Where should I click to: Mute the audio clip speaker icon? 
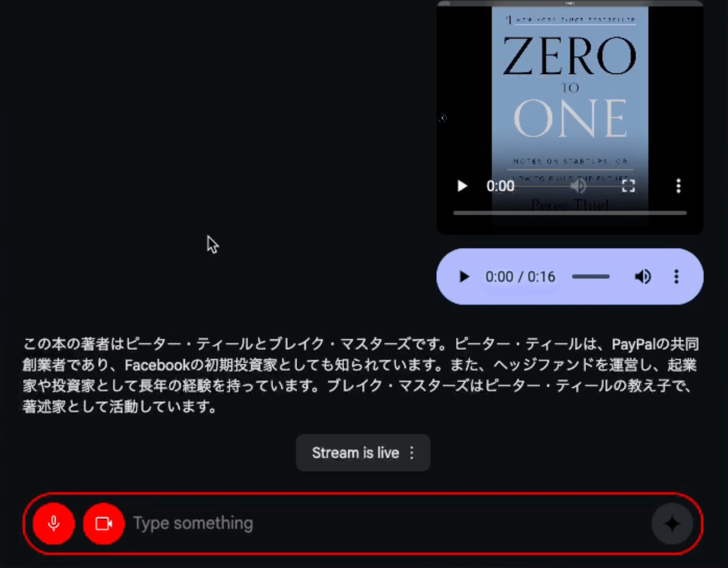click(643, 276)
